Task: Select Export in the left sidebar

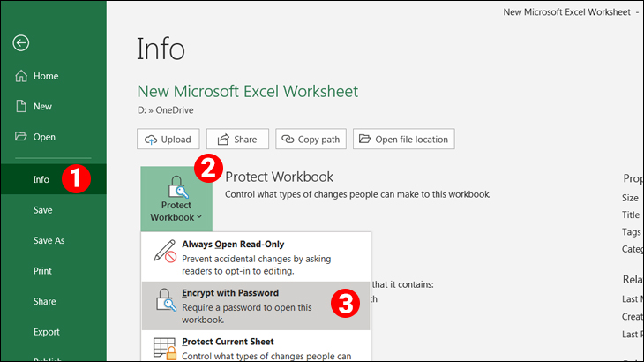Action: [46, 332]
